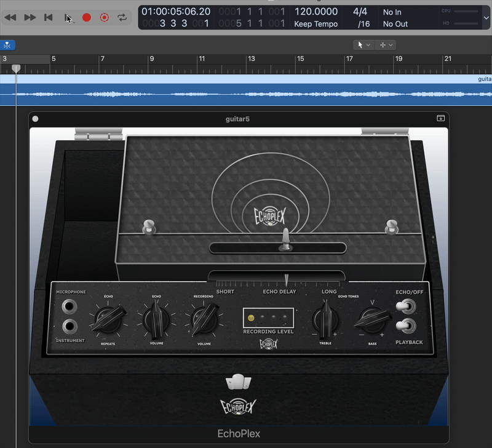This screenshot has width=492, height=448.
Task: Click the playhead handle in the ruler
Action: pyautogui.click(x=16, y=69)
